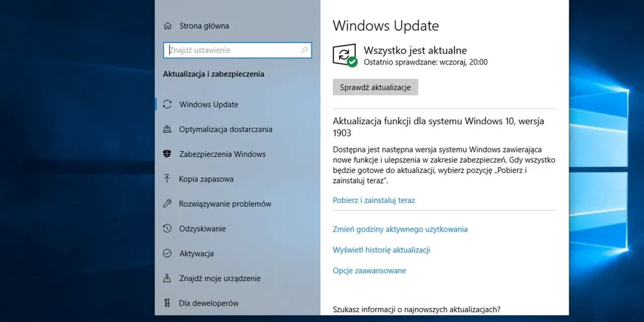Click the Windows Update page heading

pyautogui.click(x=386, y=26)
